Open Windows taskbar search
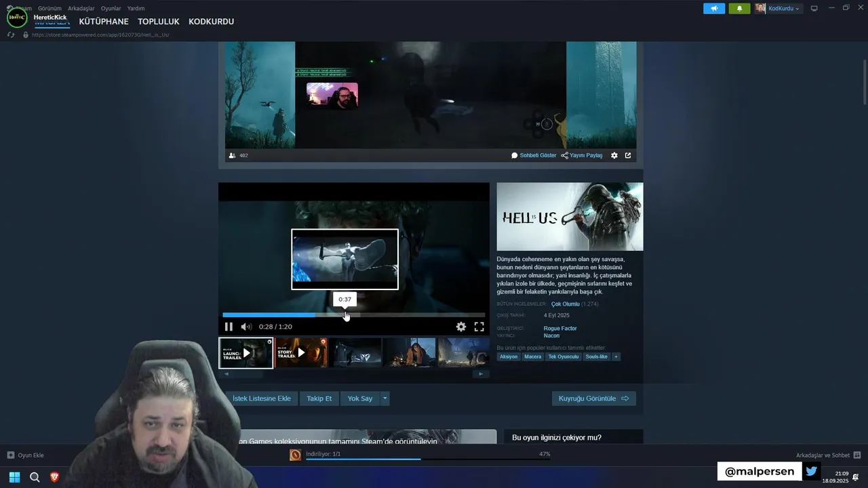This screenshot has width=868, height=488. 35,477
